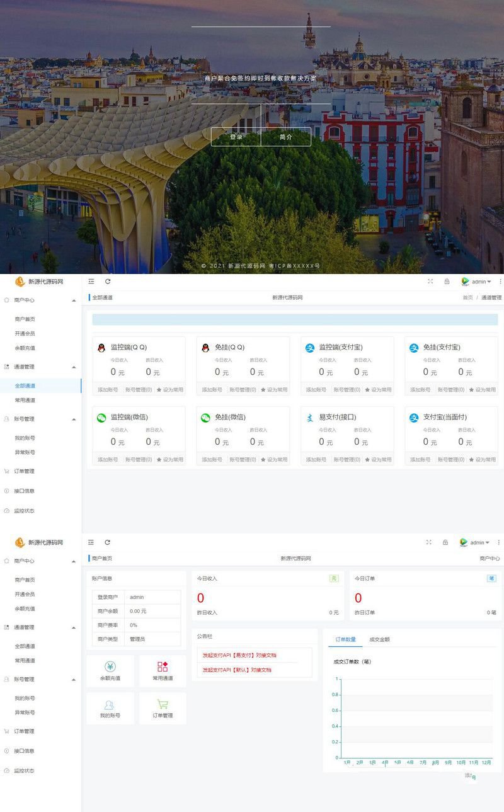Toggle 设为常用 star on 监控端(QQ) card
Image resolution: width=504 pixels, height=812 pixels.
point(161,389)
